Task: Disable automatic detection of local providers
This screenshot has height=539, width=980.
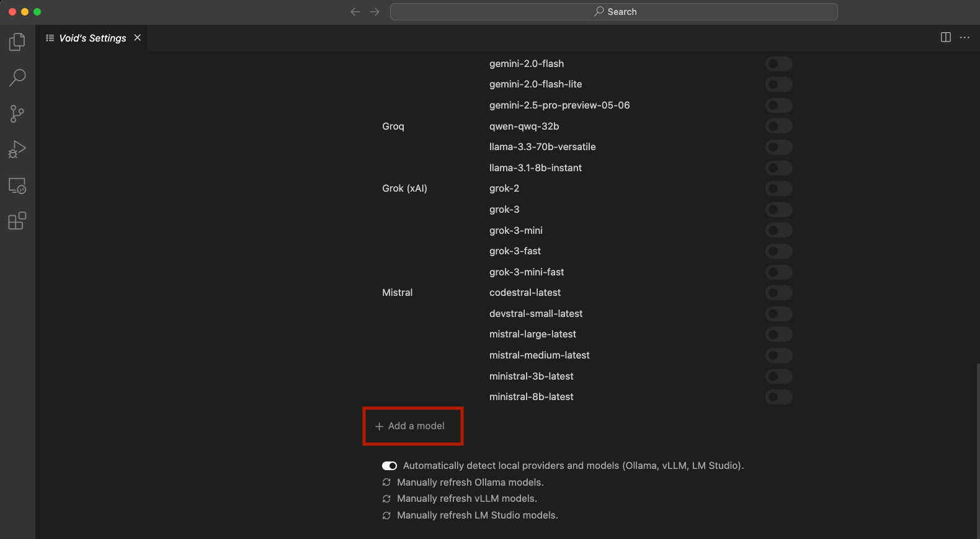Action: click(390, 466)
